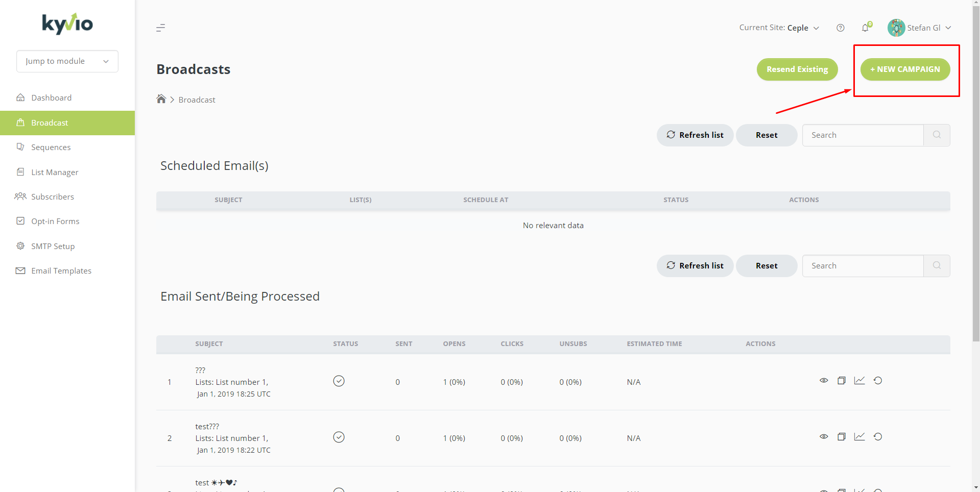Viewport: 980px width, 492px height.
Task: Select Broadcast in the sidebar
Action: point(67,123)
